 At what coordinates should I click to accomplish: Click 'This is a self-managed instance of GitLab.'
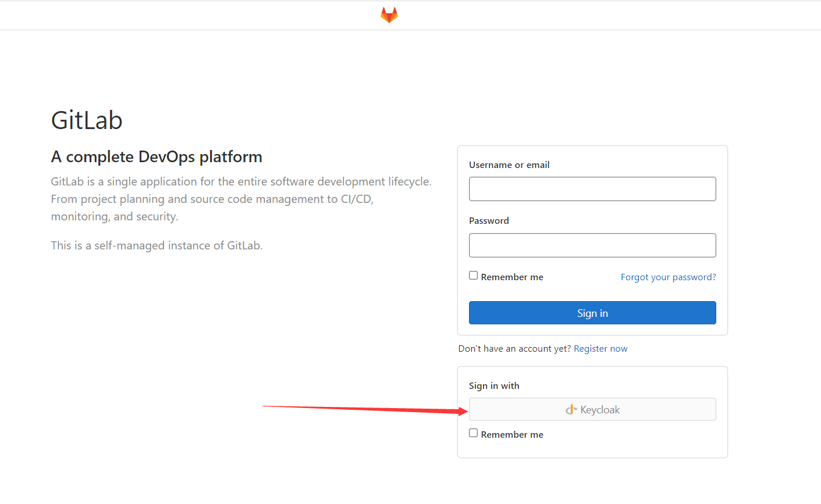[157, 245]
